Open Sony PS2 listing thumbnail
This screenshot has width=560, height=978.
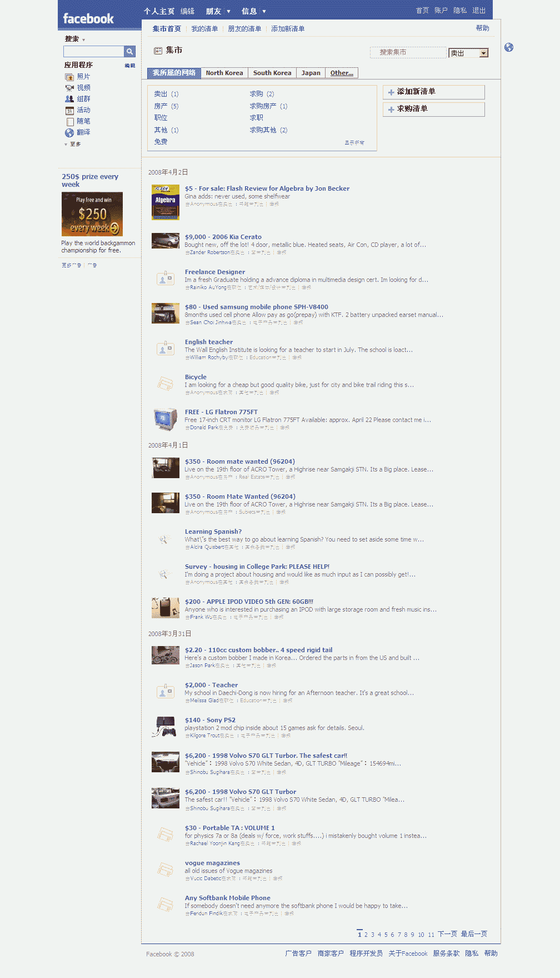(164, 727)
